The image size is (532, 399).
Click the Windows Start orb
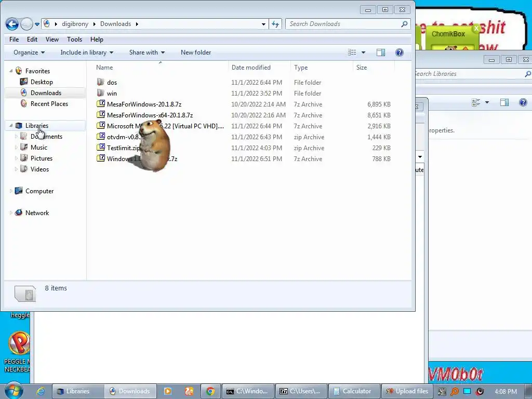click(x=14, y=391)
